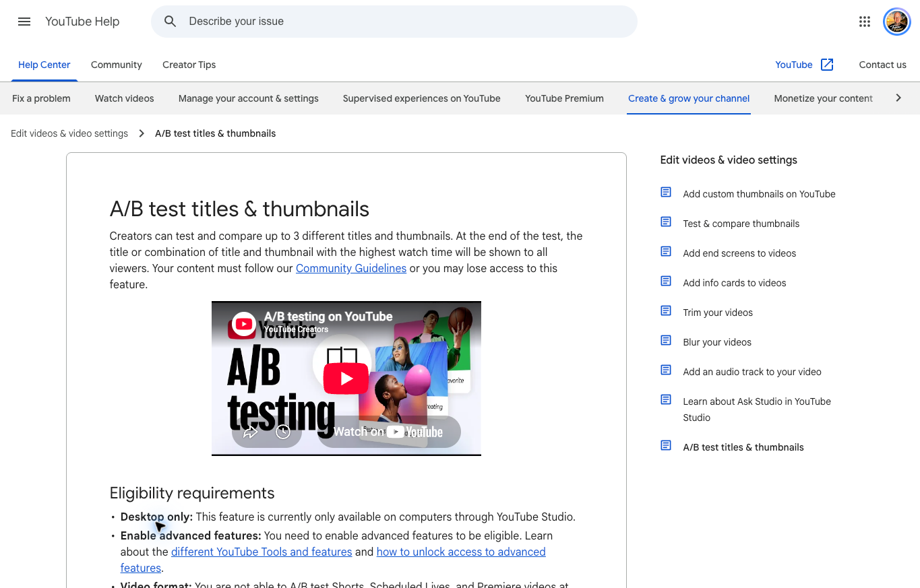Open the hamburger main menu
The height and width of the screenshot is (588, 920).
(x=24, y=22)
